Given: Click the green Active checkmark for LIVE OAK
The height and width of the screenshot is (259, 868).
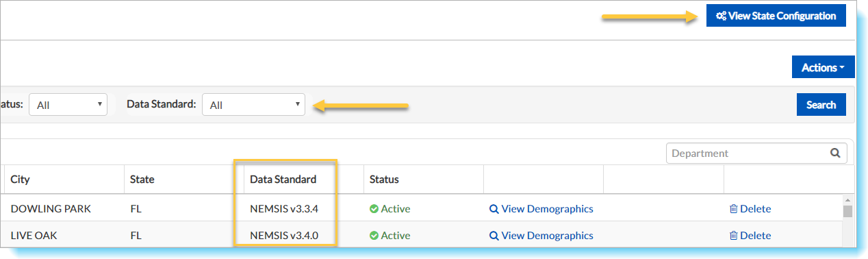Looking at the screenshot, I should click(374, 236).
